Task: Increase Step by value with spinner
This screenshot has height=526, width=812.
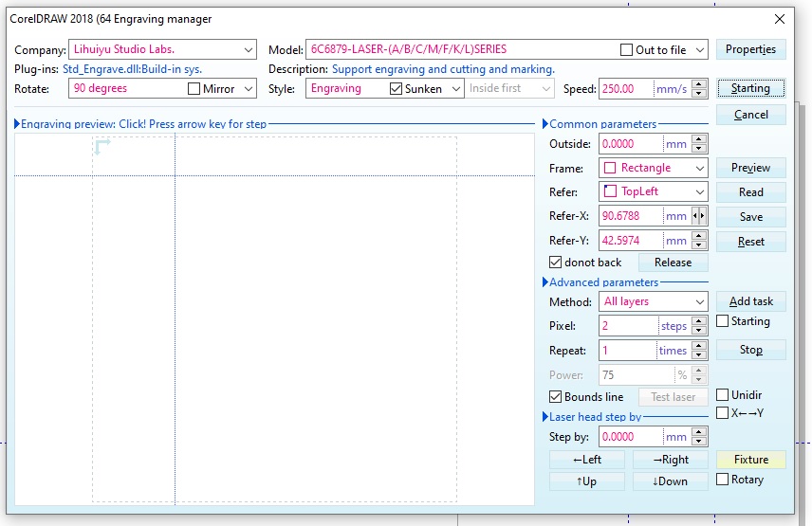Action: (x=699, y=433)
